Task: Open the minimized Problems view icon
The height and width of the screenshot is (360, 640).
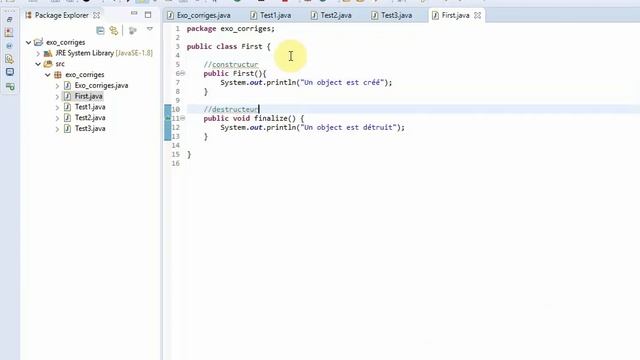Action: (9, 33)
